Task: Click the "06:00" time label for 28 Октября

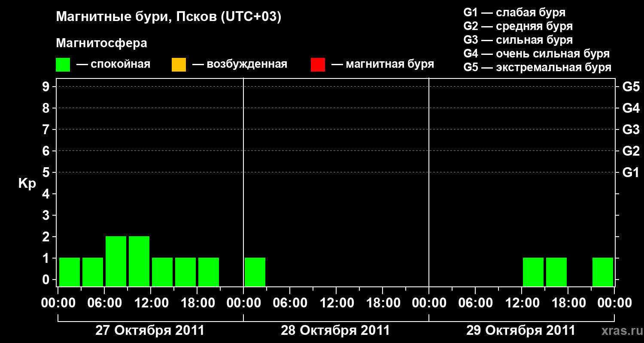Action: [x=289, y=303]
